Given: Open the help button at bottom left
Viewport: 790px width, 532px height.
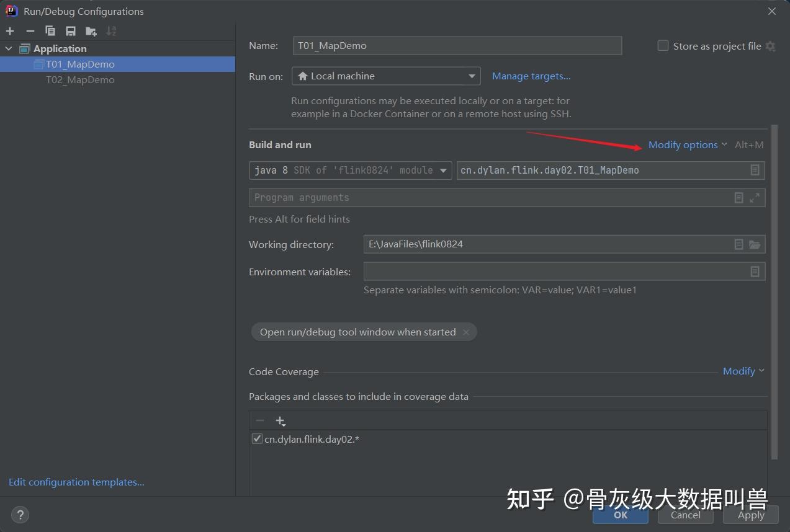Looking at the screenshot, I should [x=20, y=515].
